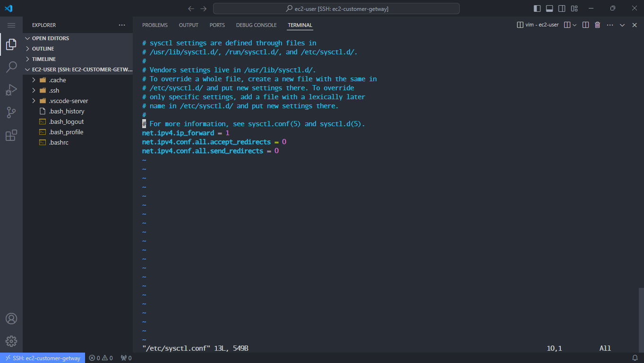Switch to the DEBUG CONSOLE tab

click(256, 25)
